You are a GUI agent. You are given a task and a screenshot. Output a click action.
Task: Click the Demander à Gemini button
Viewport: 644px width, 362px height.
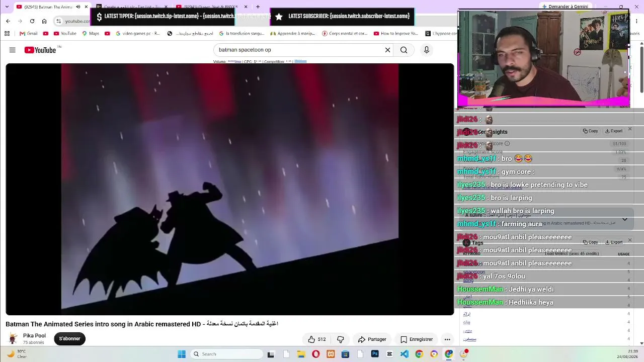565,7
